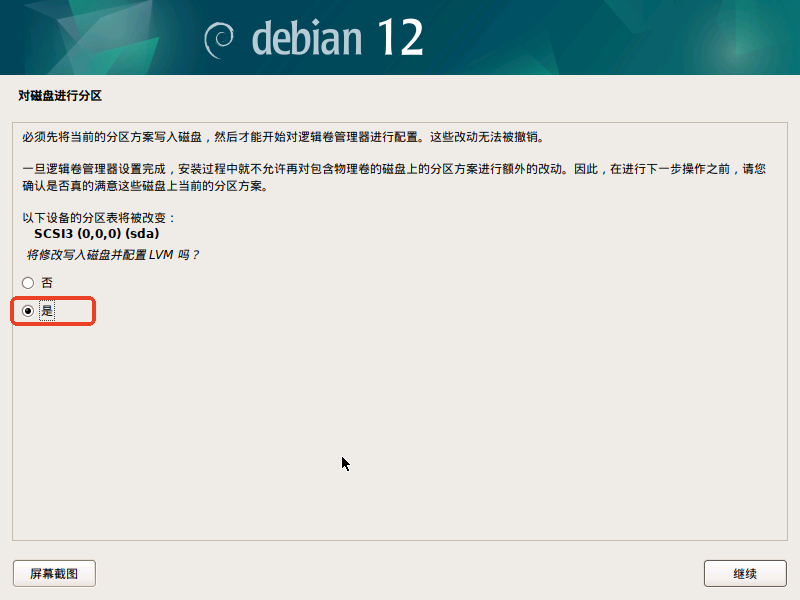Select the 是 radio button
The height and width of the screenshot is (600, 800).
coord(27,312)
